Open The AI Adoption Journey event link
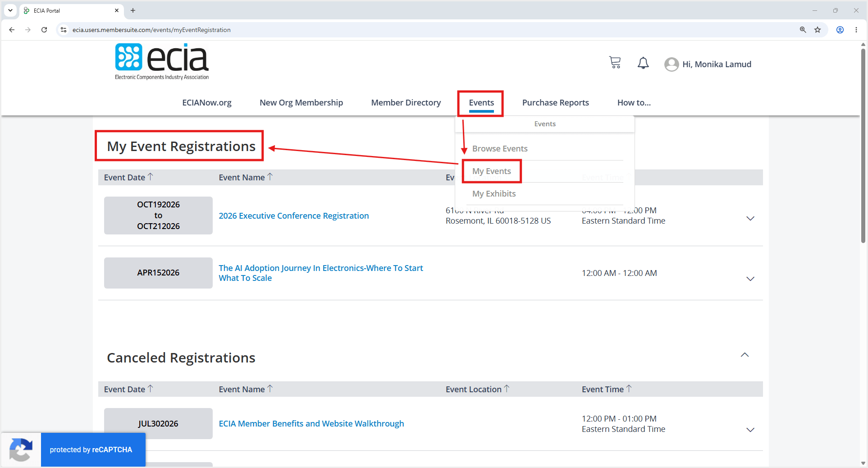868x468 pixels. [321, 273]
